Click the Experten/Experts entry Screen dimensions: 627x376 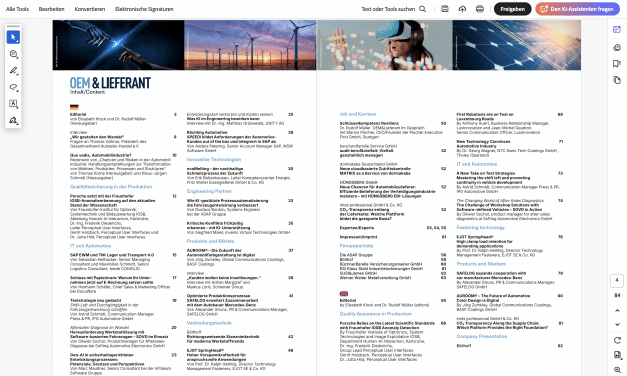[x=357, y=228]
